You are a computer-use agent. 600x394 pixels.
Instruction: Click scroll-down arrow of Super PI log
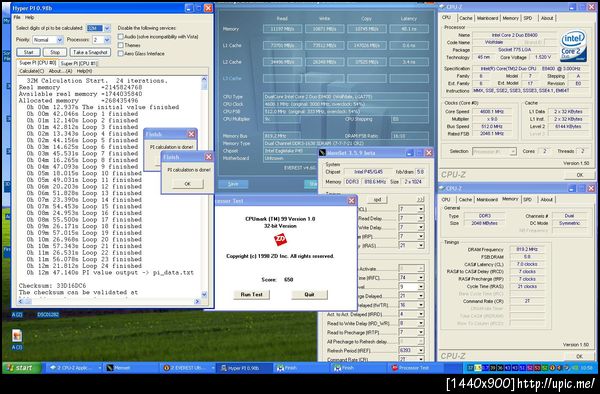click(204, 295)
